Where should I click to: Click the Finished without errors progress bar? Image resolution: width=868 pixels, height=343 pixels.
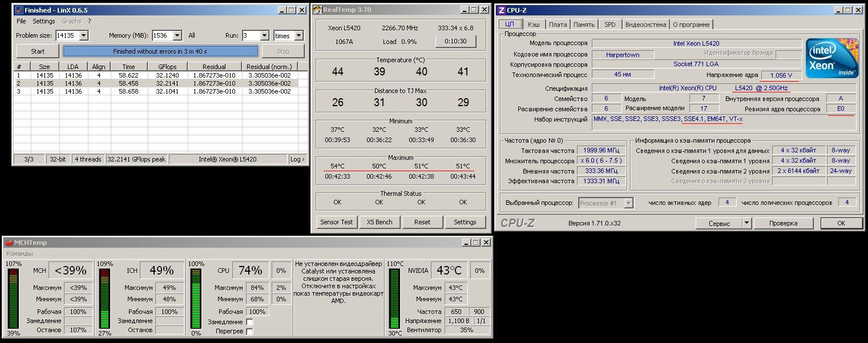point(160,51)
